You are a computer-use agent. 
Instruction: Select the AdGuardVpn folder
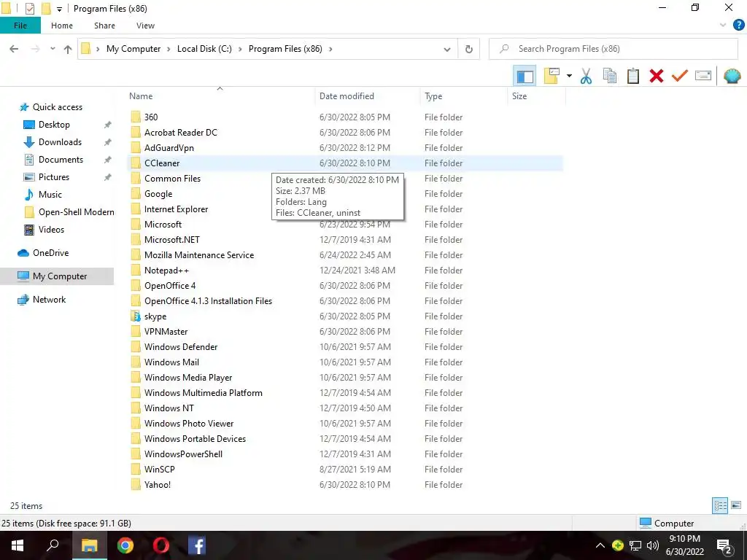tap(169, 147)
